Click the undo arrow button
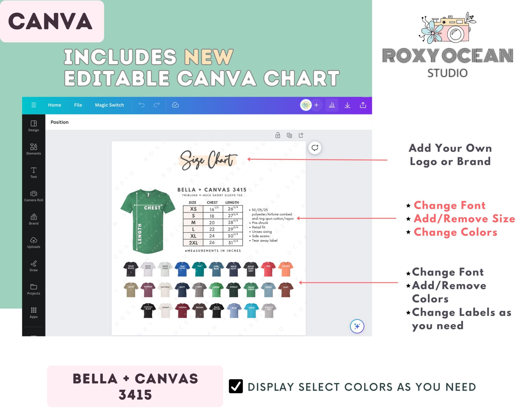The height and width of the screenshot is (420, 525). click(x=142, y=104)
